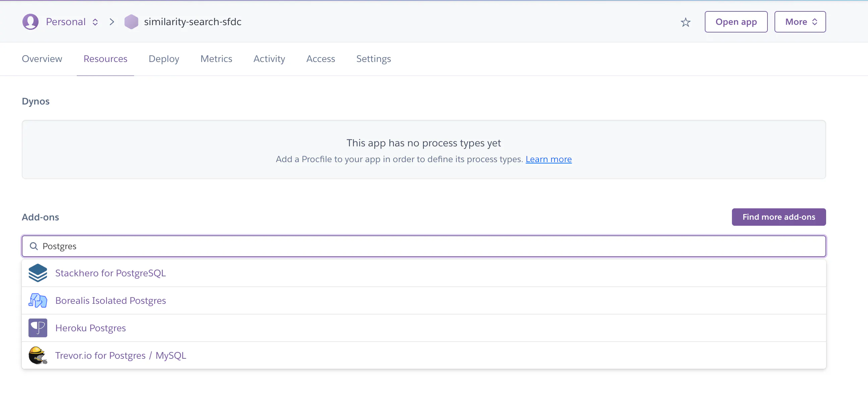Click the star favorite icon
Viewport: 868px width, 418px height.
click(x=685, y=22)
